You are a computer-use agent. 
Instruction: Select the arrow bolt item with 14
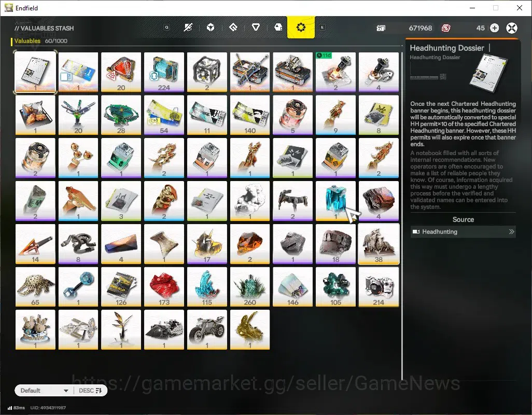pos(35,244)
